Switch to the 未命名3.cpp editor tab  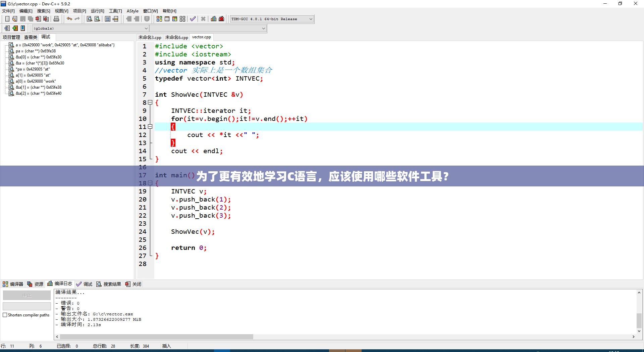coord(150,38)
